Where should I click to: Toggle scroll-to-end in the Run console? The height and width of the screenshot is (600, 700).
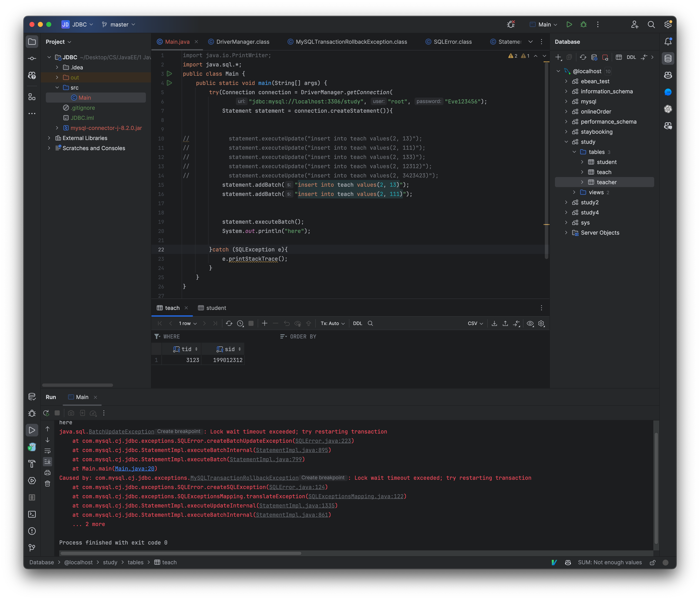[47, 461]
